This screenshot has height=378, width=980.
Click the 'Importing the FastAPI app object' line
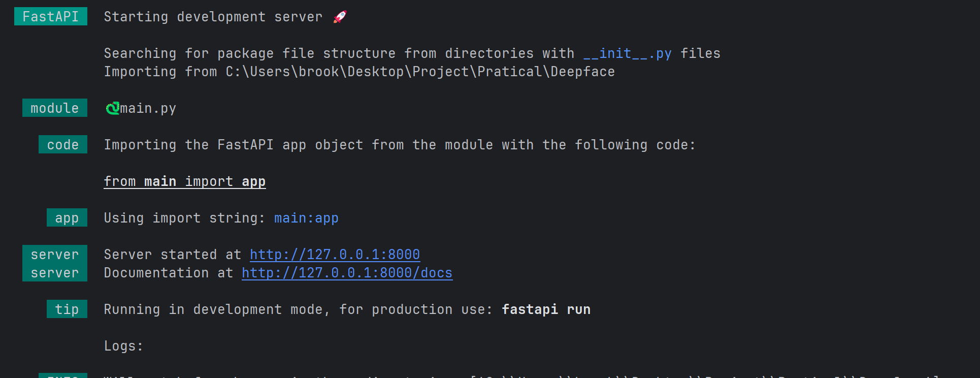(399, 145)
